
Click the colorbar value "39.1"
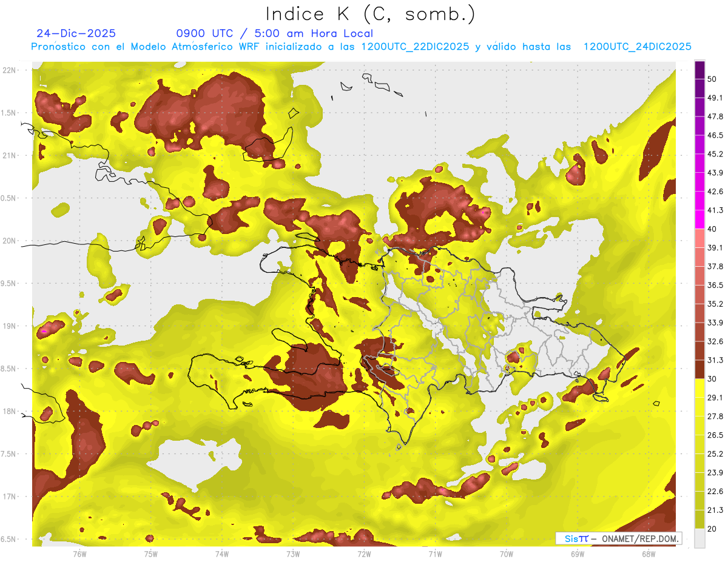coord(715,247)
